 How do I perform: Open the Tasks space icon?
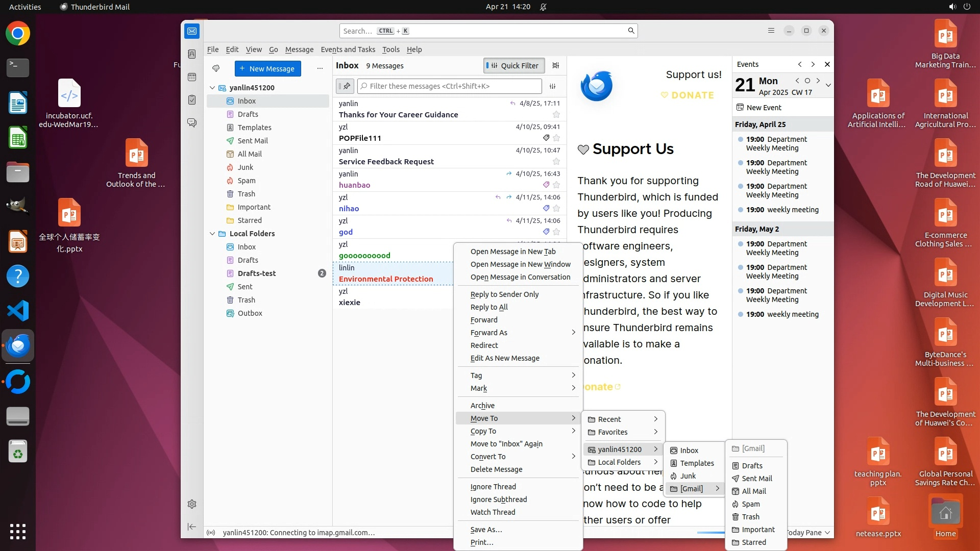click(192, 100)
